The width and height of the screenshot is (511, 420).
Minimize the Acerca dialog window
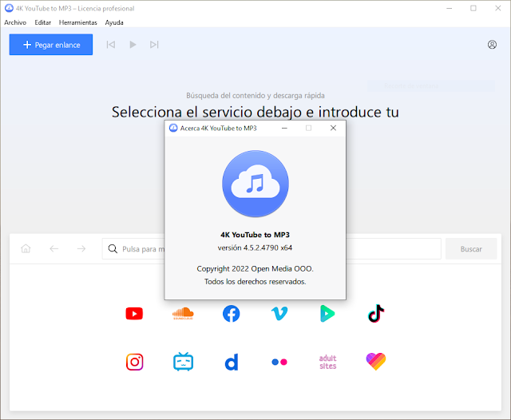click(x=284, y=128)
